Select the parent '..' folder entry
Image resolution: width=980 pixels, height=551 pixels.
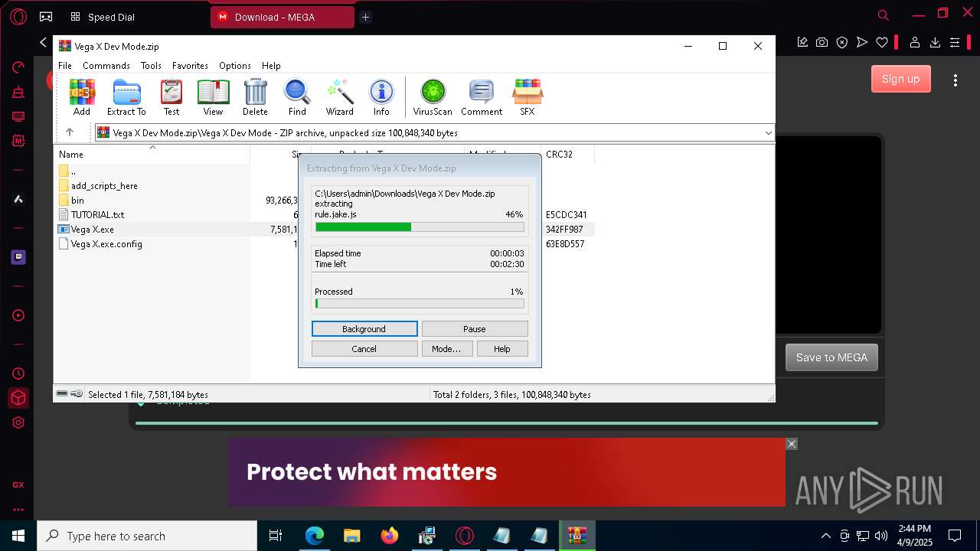coord(67,171)
